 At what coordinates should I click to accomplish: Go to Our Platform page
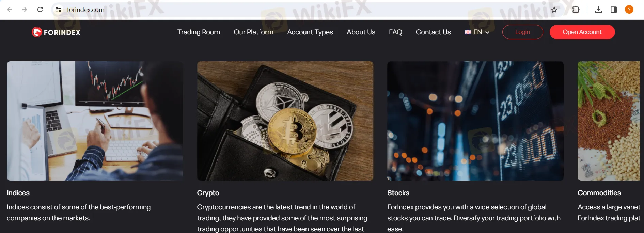253,32
